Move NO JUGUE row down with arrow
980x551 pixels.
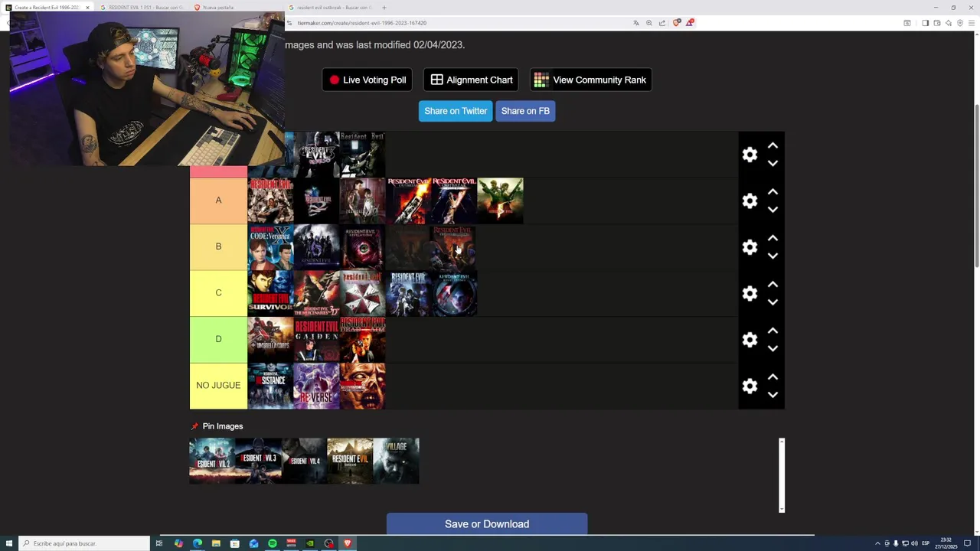point(773,395)
